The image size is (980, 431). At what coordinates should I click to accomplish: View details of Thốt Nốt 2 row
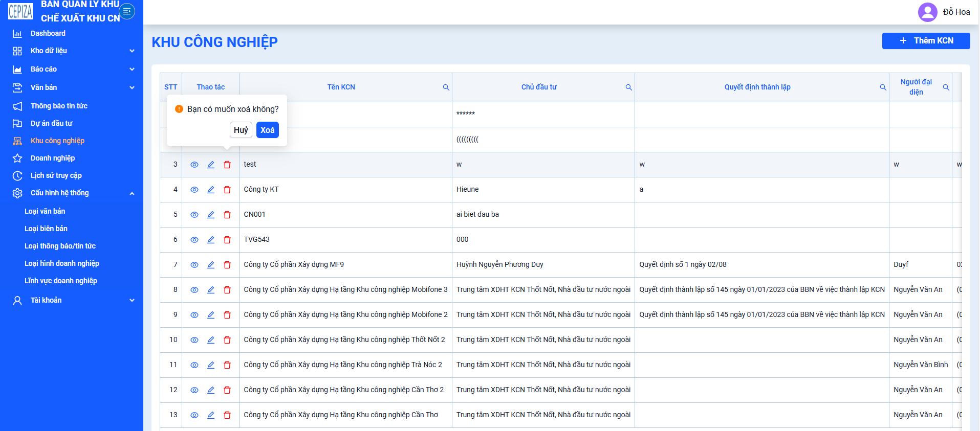click(194, 340)
